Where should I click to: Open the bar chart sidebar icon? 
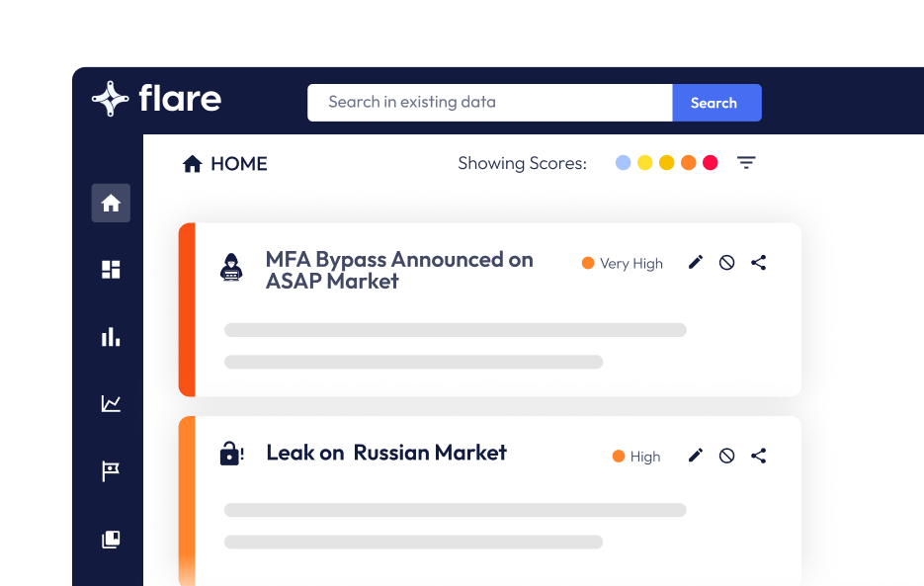(x=111, y=337)
